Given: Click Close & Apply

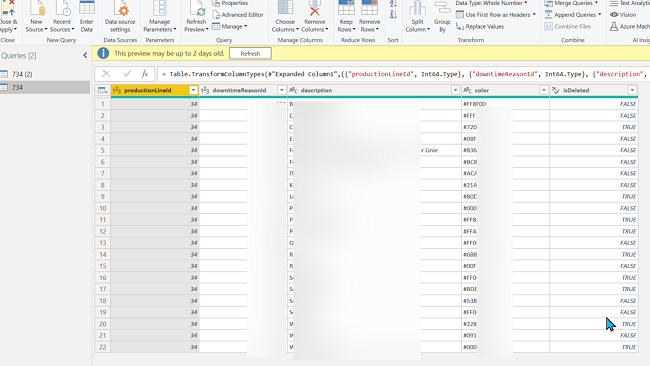Looking at the screenshot, I should click(9, 17).
